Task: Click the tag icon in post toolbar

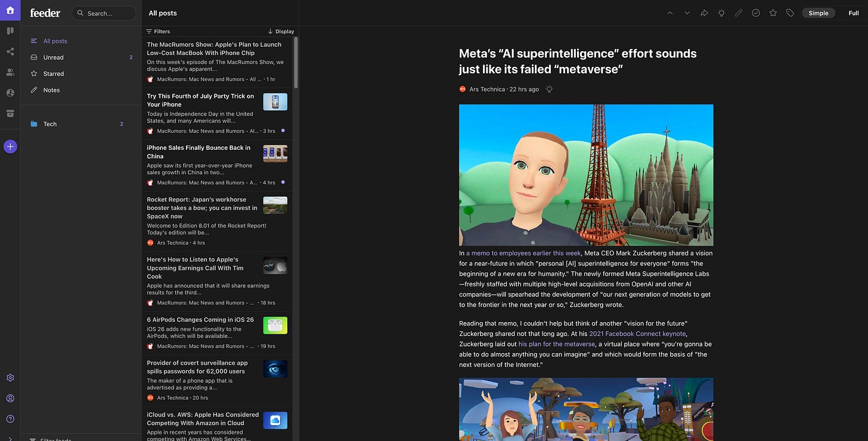Action: pos(790,13)
